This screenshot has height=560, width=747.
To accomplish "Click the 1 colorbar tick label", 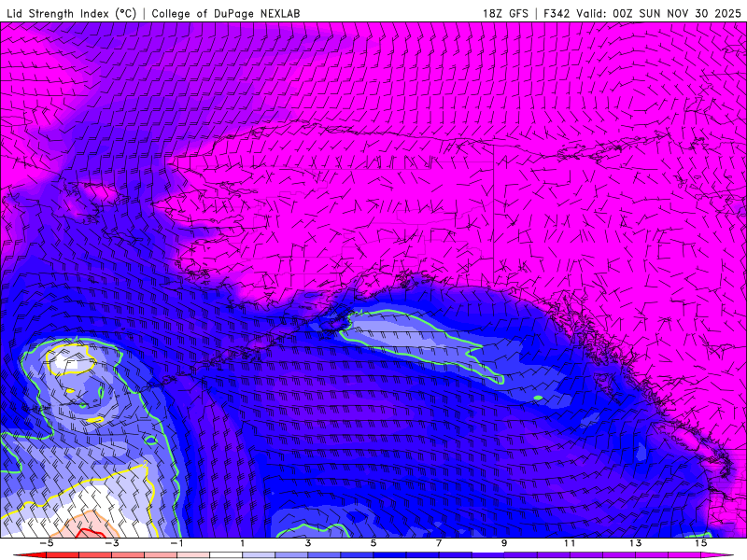I will (243, 543).
